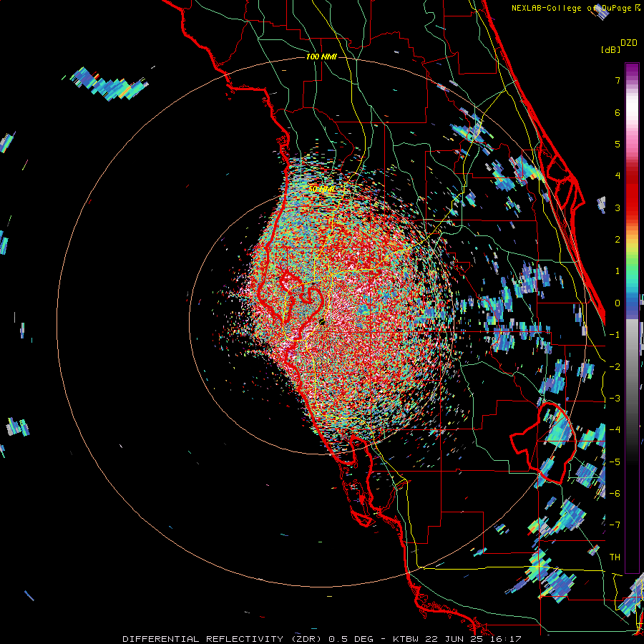
Task: Click the ZDR color scale bar
Action: 632,318
